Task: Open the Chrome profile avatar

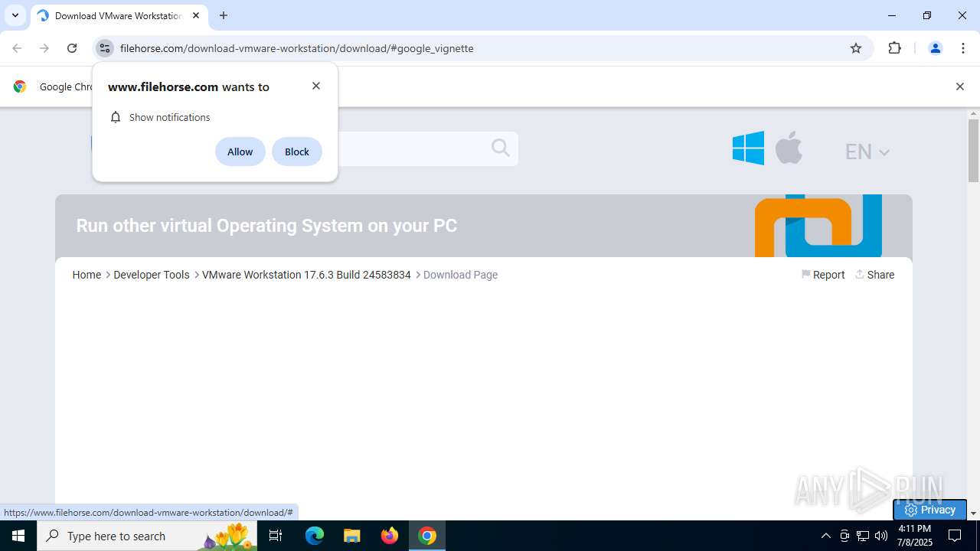Action: (935, 48)
